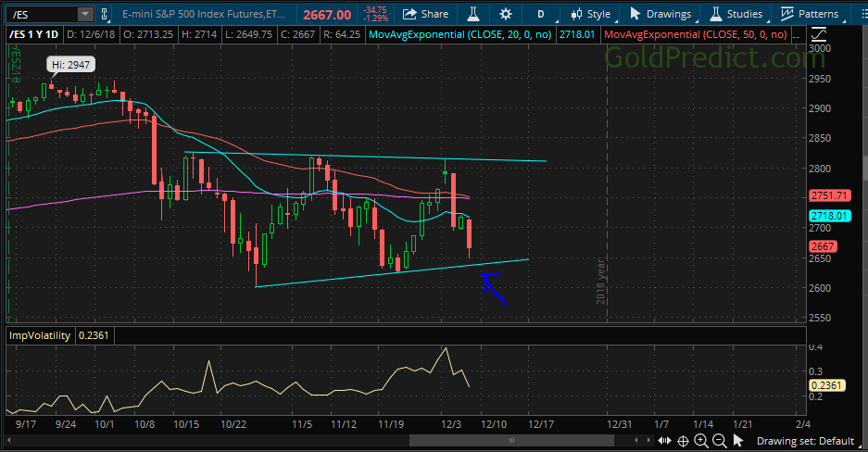Open chart settings via the gear icon
Viewport: 868px width, 452px height.
pyautogui.click(x=505, y=14)
